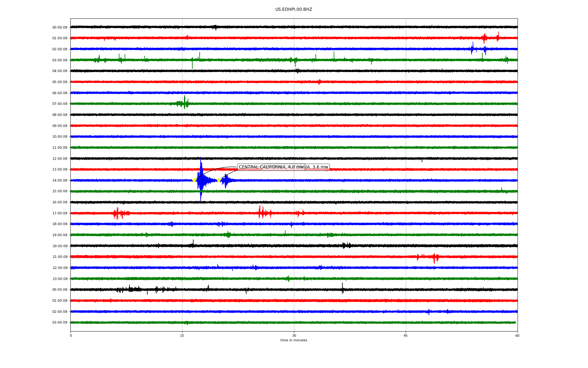Click the second yellow star event marker
Image resolution: width=588 pixels, height=368 pixels.
219,180
